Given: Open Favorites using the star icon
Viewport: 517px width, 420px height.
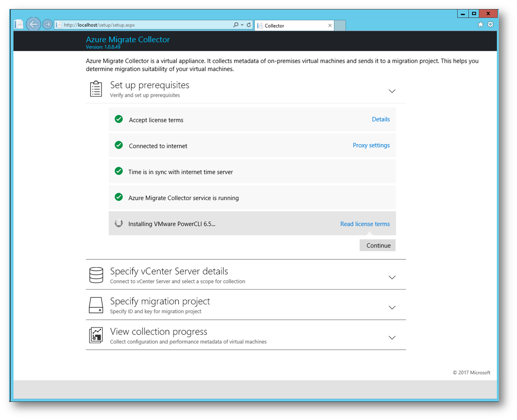Looking at the screenshot, I should 480,25.
